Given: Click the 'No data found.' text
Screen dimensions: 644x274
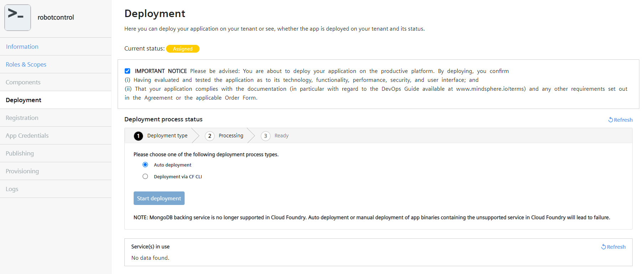Looking at the screenshot, I should click(x=150, y=258).
